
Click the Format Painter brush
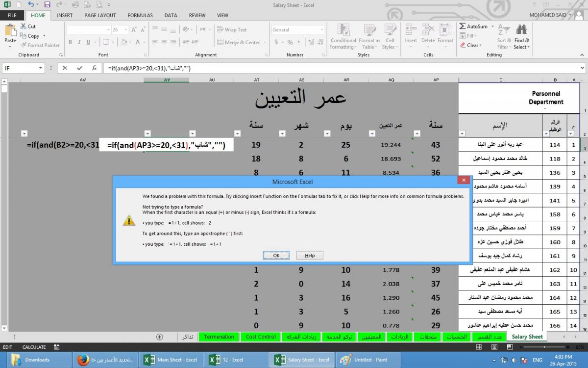coord(40,45)
